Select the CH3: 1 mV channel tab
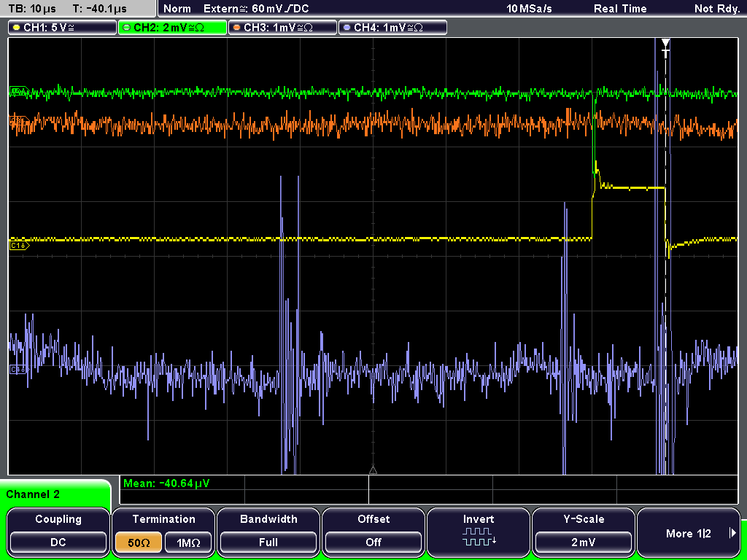 (282, 28)
